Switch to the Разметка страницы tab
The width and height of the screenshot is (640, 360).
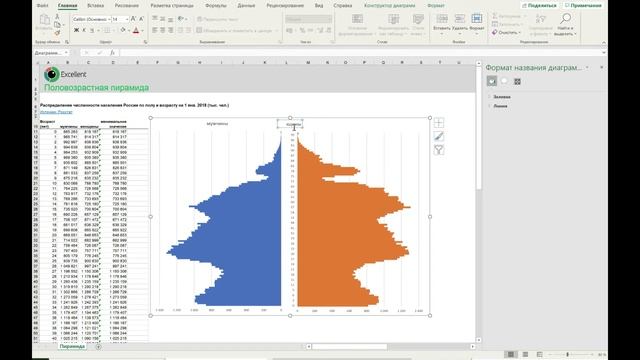click(x=172, y=6)
